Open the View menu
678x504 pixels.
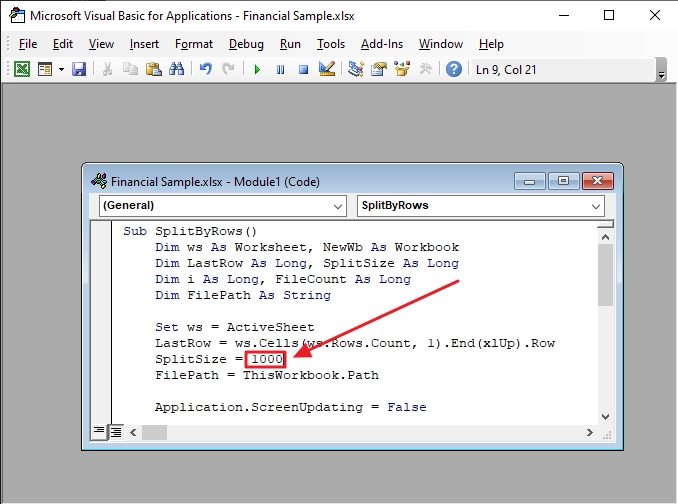coord(101,44)
